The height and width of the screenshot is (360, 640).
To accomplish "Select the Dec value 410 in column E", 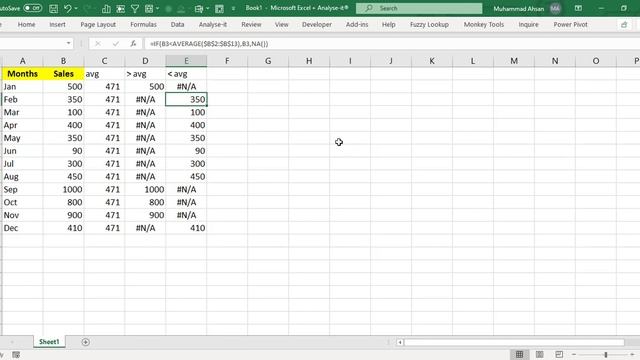I will [186, 228].
